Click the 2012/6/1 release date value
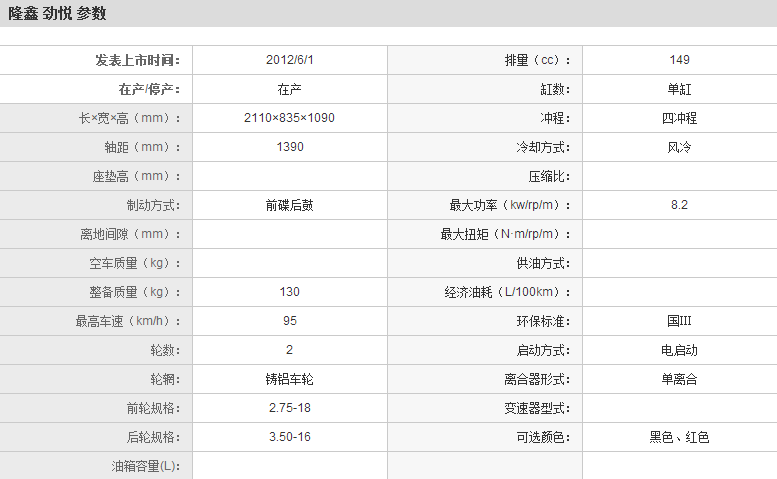 click(289, 60)
